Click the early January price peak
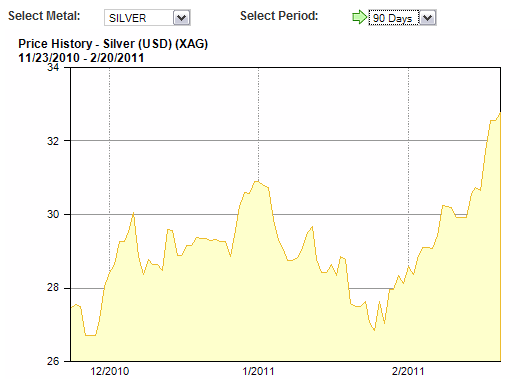Image resolution: width=520 pixels, height=387 pixels. click(x=257, y=181)
